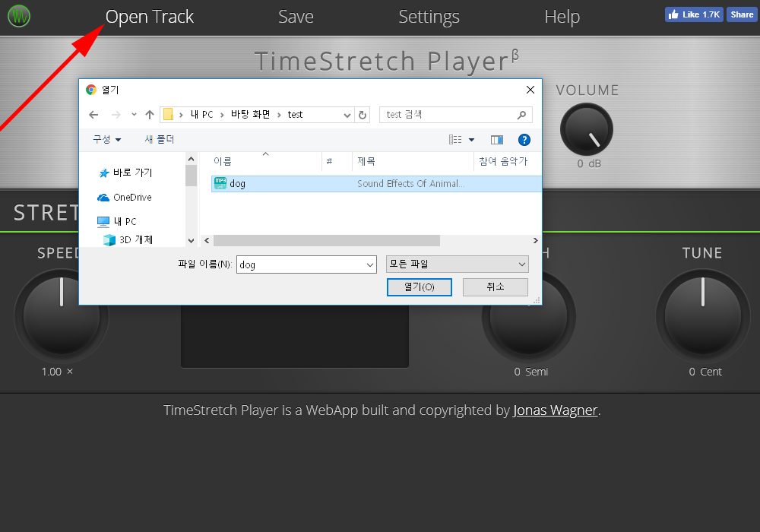
Task: Click the sidebar scroll up arrow
Action: [191, 159]
